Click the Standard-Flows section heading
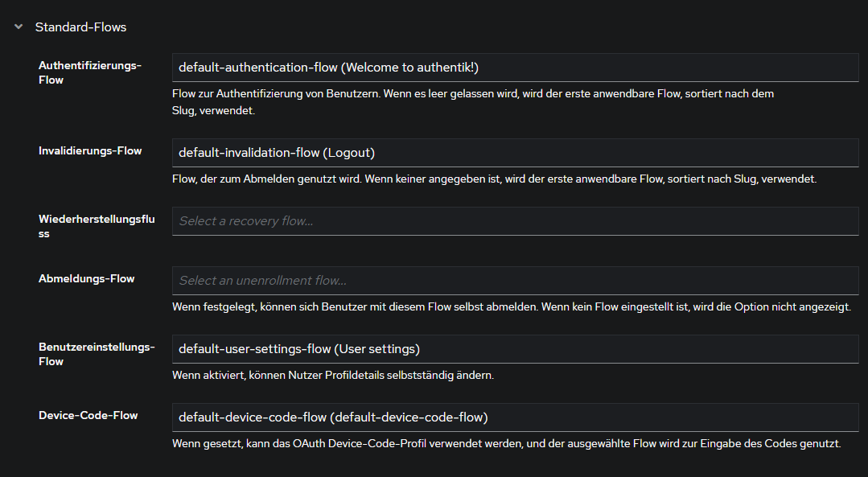The width and height of the screenshot is (868, 477). coord(80,27)
